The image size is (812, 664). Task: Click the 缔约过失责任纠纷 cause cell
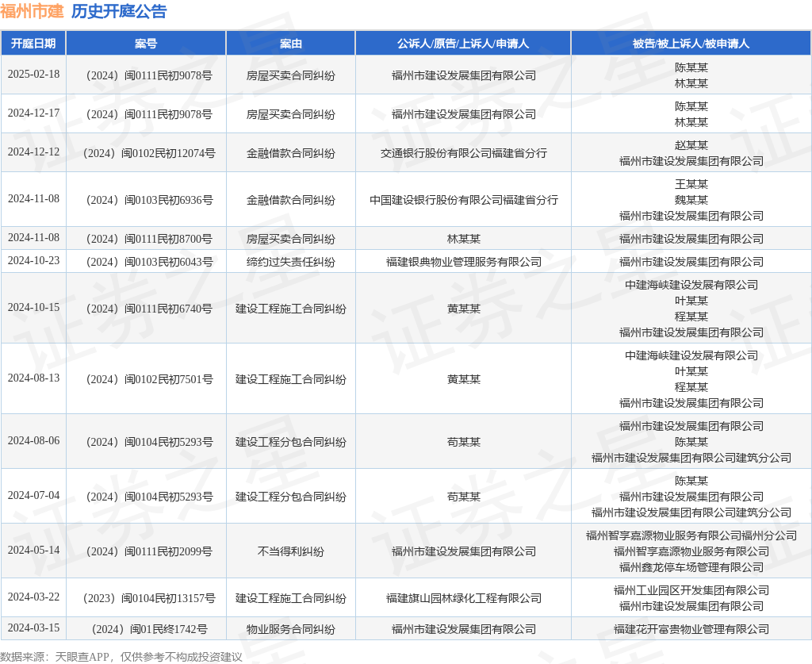click(x=290, y=262)
